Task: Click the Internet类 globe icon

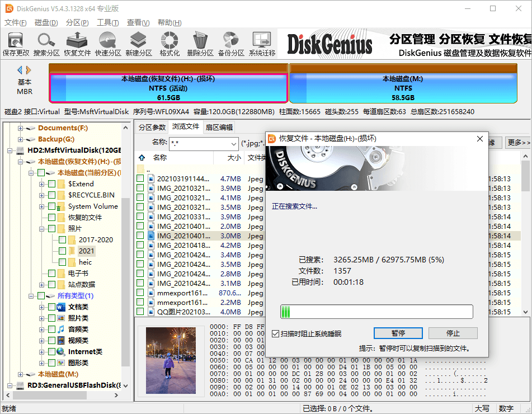Action: 61,351
